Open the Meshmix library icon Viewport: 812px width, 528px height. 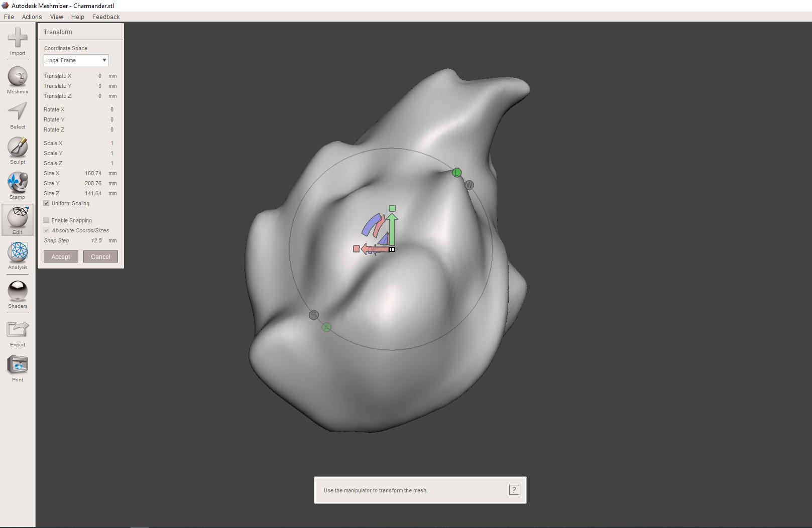coord(18,80)
